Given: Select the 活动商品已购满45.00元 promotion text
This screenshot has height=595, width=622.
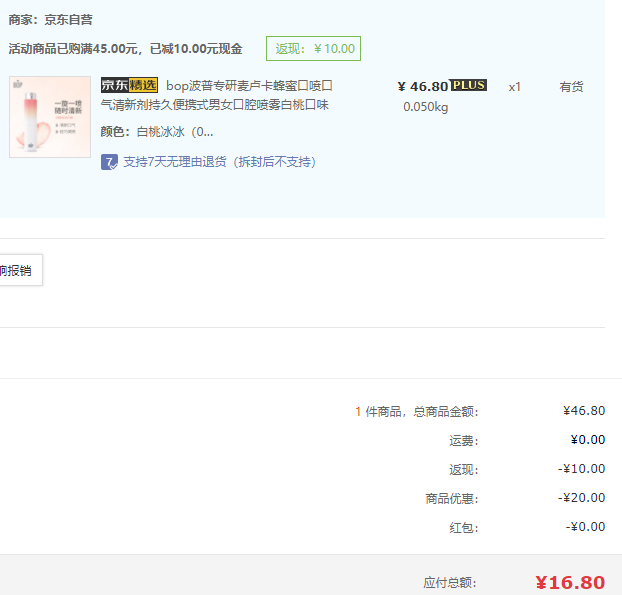Looking at the screenshot, I should tap(125, 49).
